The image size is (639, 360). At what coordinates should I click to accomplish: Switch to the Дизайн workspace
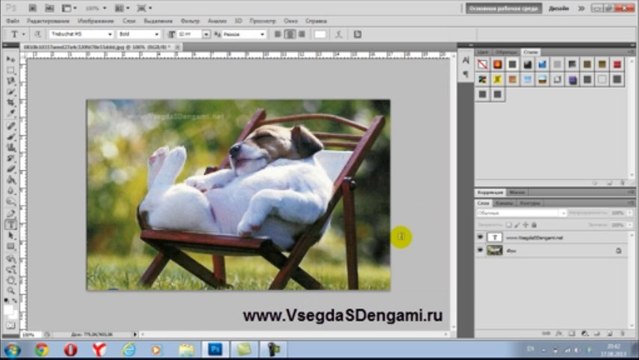coord(559,8)
